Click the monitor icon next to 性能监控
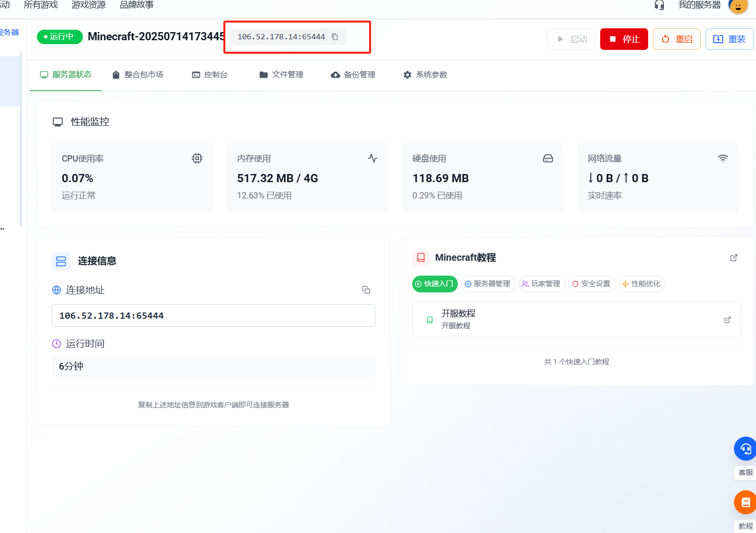The height and width of the screenshot is (533, 756). [58, 122]
